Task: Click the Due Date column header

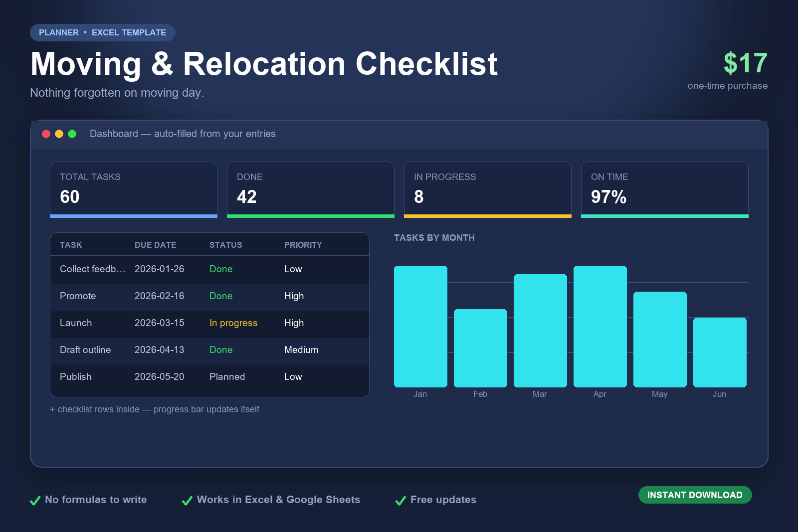Action: (x=155, y=245)
